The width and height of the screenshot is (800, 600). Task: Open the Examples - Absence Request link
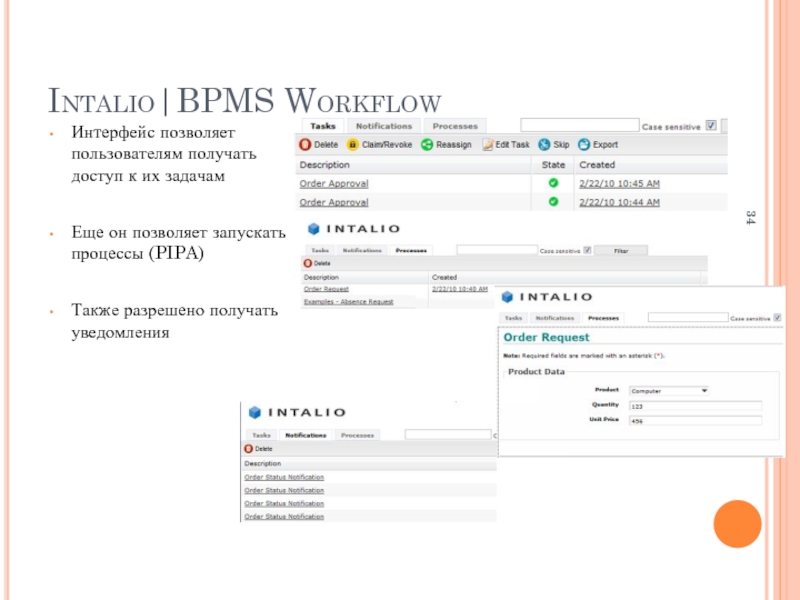coord(348,302)
